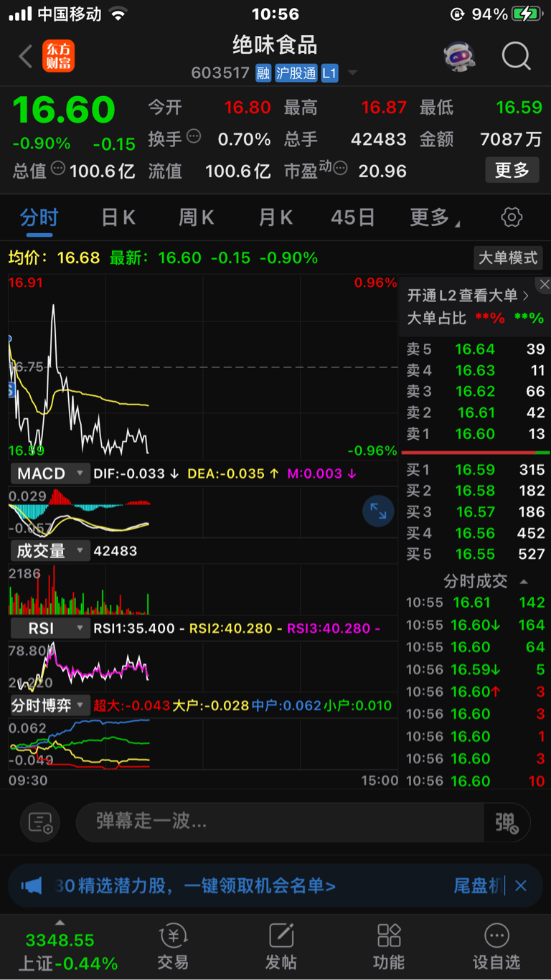The height and width of the screenshot is (980, 551).
Task: Switch to 周K chart tab
Action: [197, 217]
